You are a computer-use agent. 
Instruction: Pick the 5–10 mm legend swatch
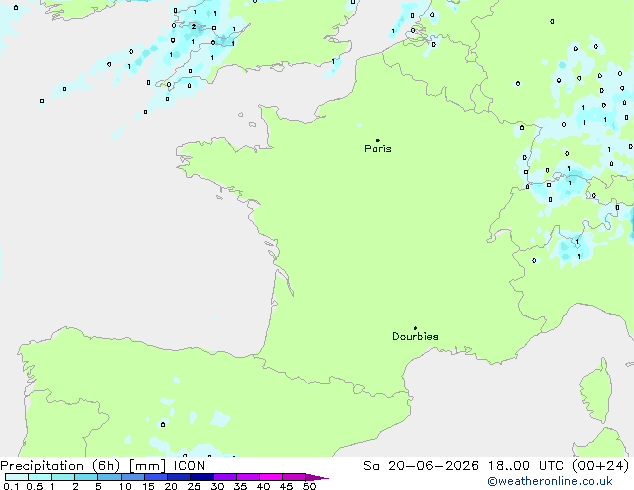pyautogui.click(x=109, y=477)
